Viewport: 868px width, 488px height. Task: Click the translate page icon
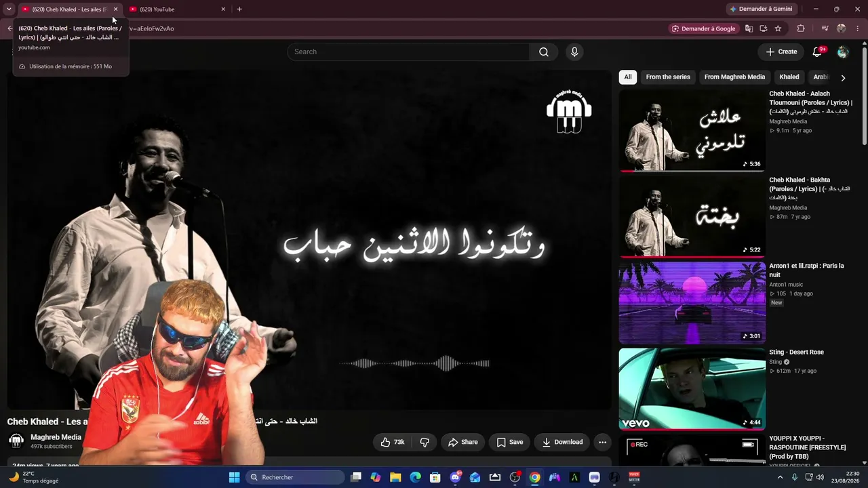749,28
